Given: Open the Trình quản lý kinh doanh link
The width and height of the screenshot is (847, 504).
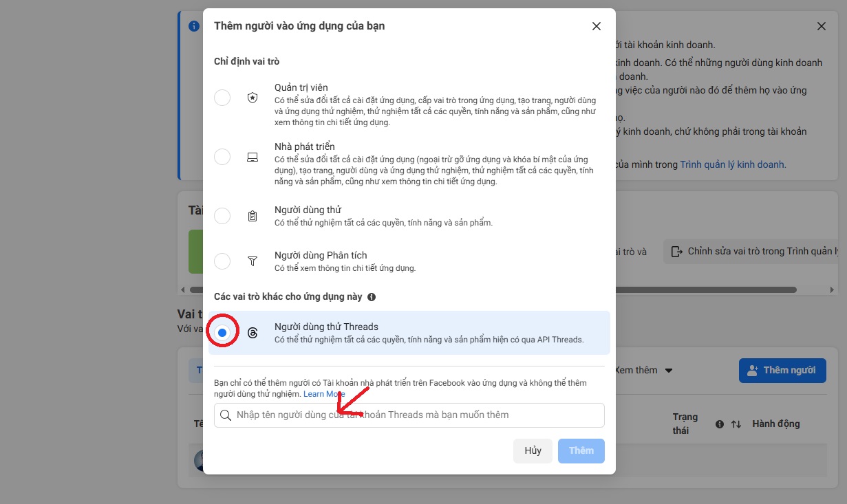Looking at the screenshot, I should coord(733,165).
